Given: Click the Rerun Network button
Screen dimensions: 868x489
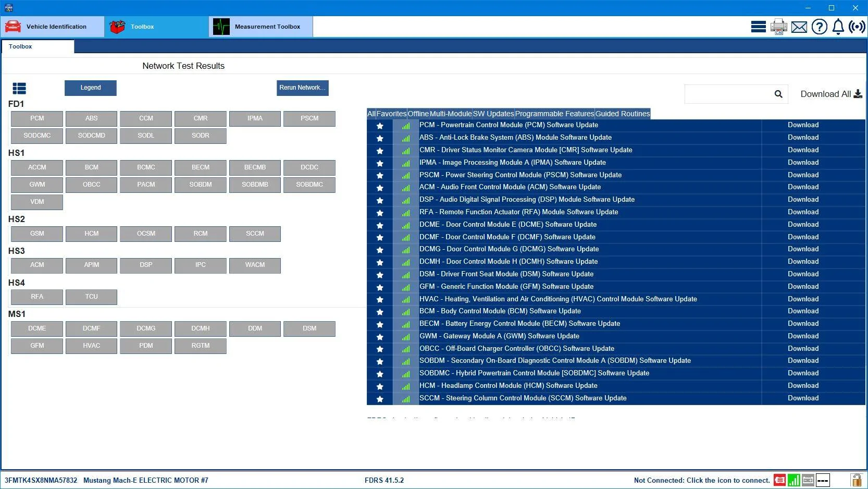Looking at the screenshot, I should pyautogui.click(x=302, y=88).
